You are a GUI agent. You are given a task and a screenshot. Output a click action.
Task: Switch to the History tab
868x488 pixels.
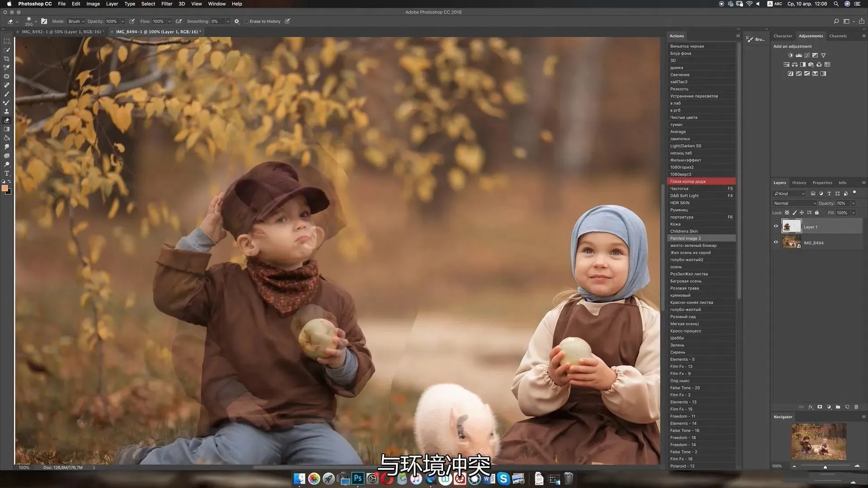coord(799,183)
